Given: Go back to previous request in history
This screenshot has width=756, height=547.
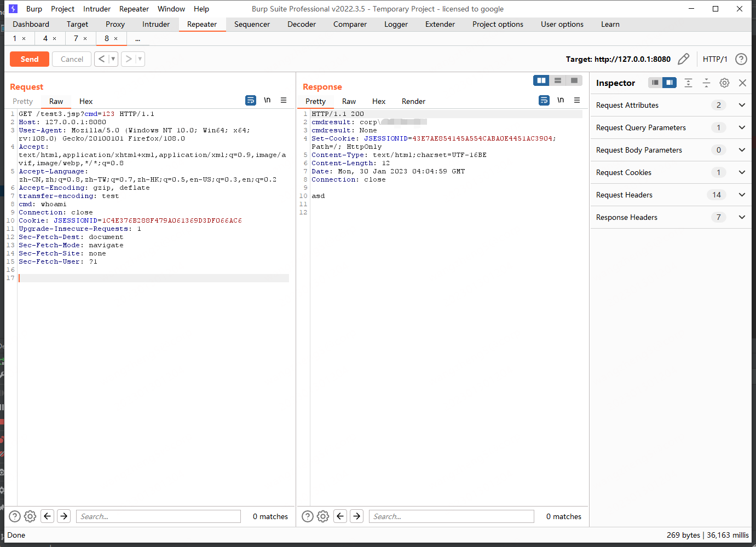Looking at the screenshot, I should [101, 59].
